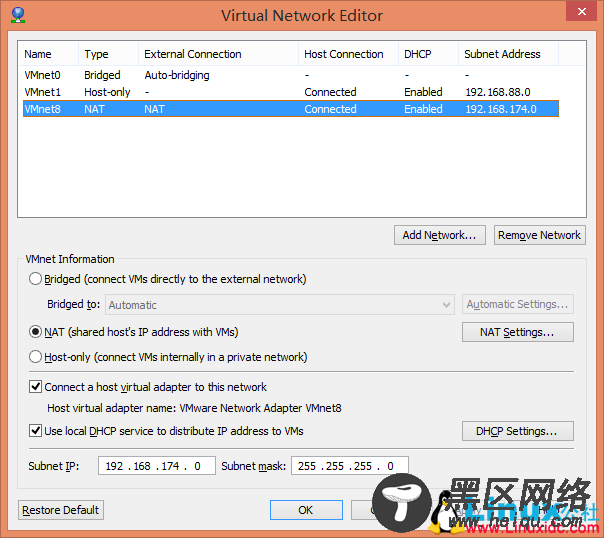Click the Name column header

tap(49, 54)
